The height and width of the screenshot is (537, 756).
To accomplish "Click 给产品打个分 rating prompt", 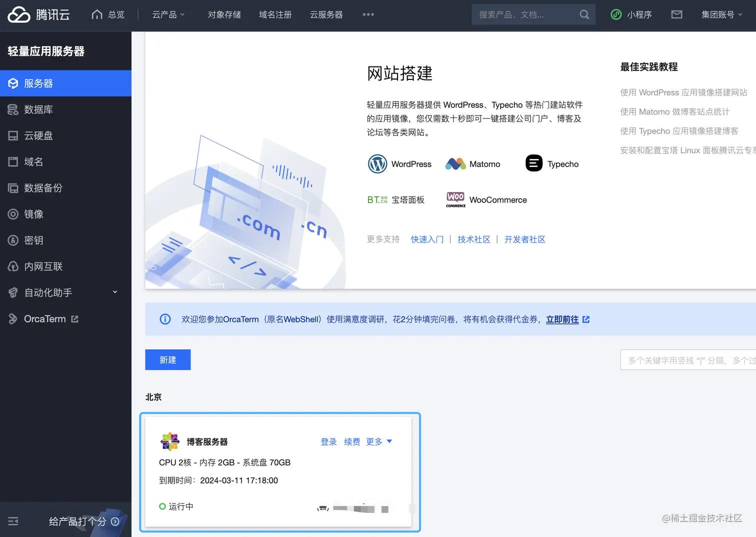I will (x=77, y=521).
